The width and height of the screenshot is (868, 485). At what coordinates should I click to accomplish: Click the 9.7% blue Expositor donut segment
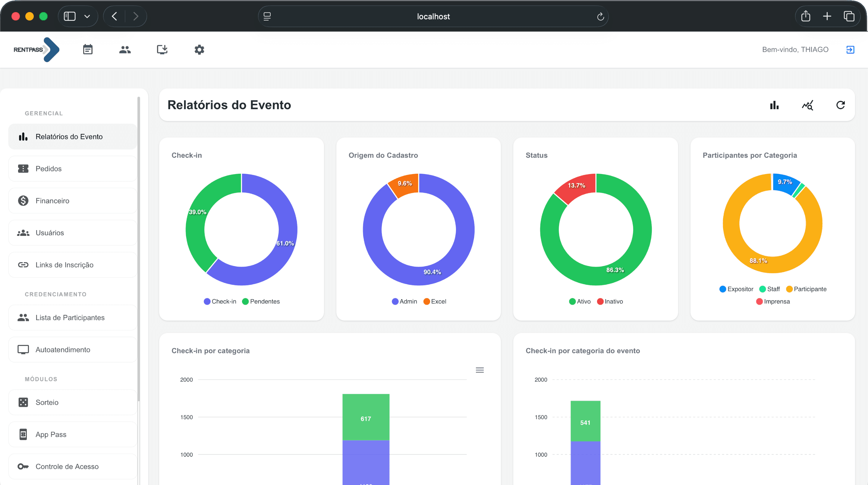tap(785, 182)
